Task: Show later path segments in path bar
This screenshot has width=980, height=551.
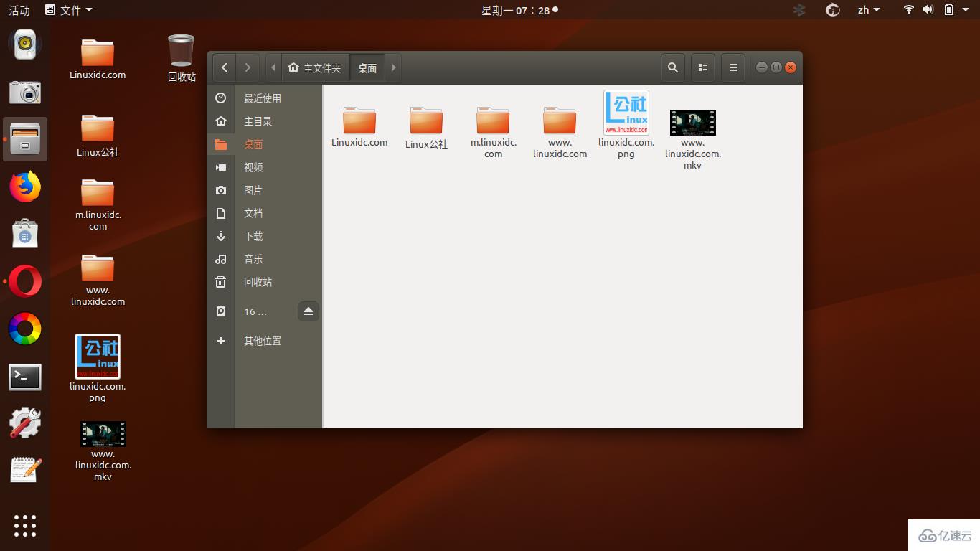Action: [394, 67]
